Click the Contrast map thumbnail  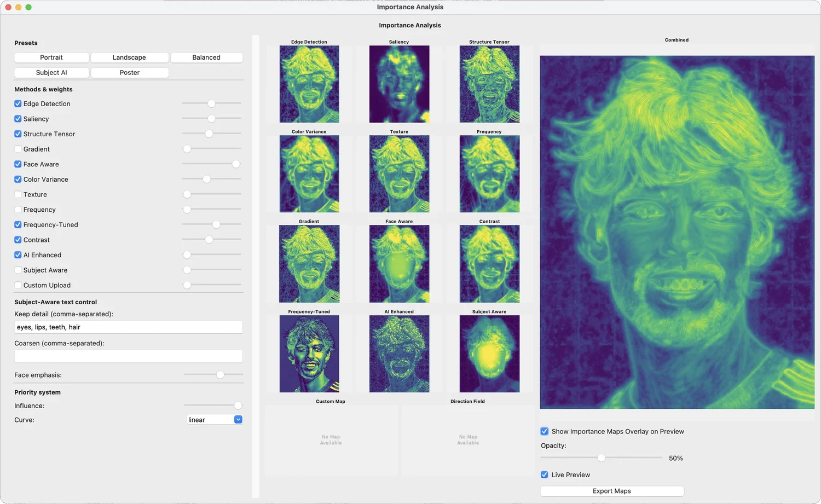coord(489,264)
